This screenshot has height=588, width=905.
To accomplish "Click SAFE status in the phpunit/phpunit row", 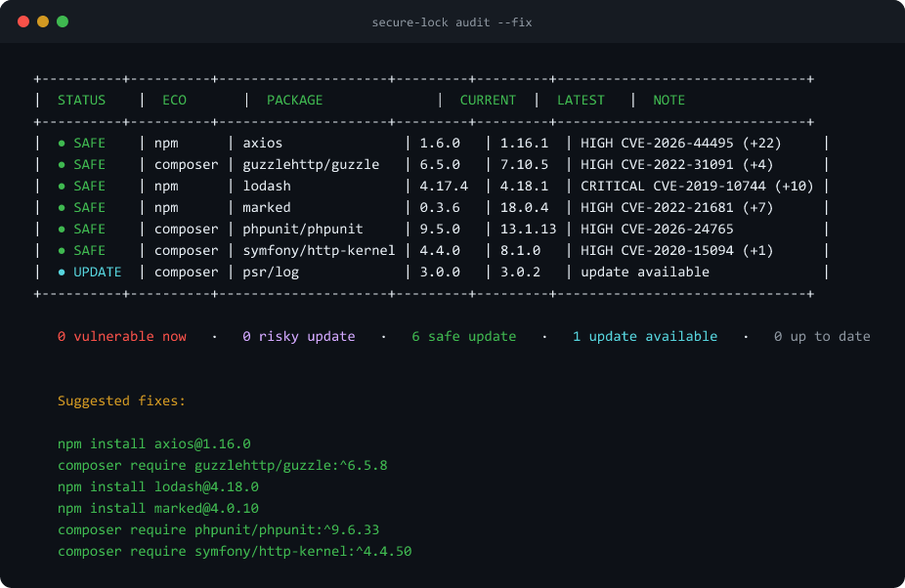I will 90,230.
